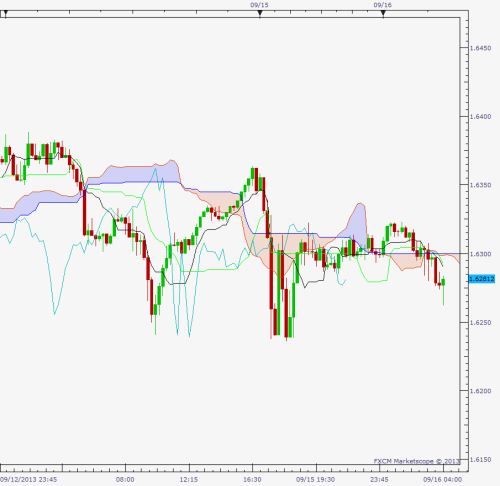
Task: Select the 16:30 time axis label
Action: tap(252, 480)
